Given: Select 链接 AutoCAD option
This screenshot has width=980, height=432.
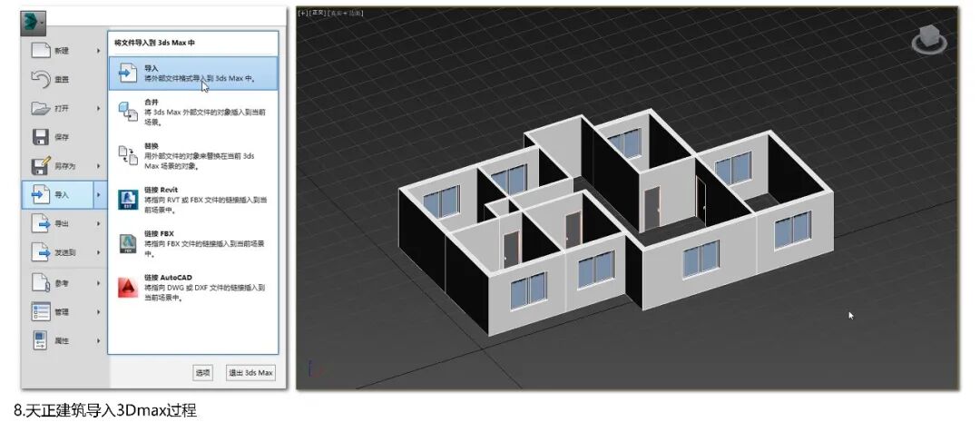Looking at the screenshot, I should (193, 288).
